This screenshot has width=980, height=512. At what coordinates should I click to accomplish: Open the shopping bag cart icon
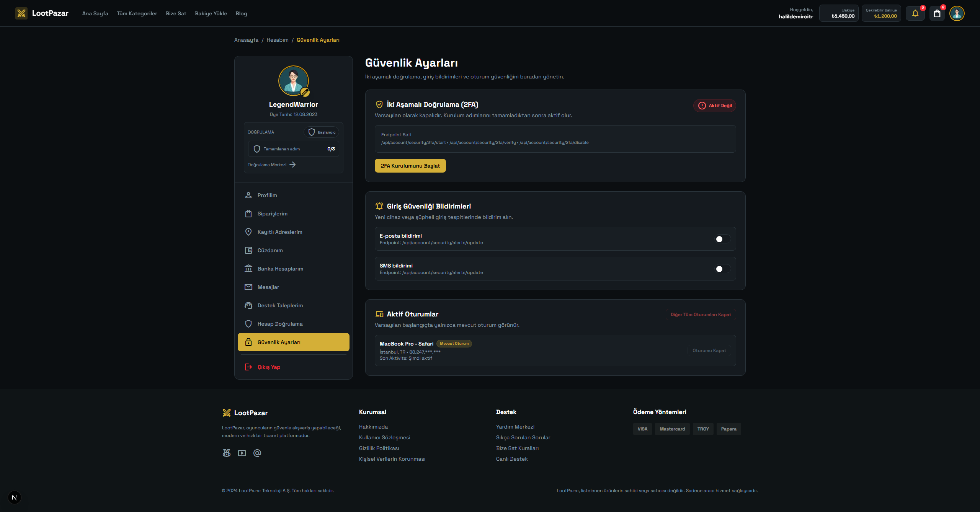(x=937, y=13)
